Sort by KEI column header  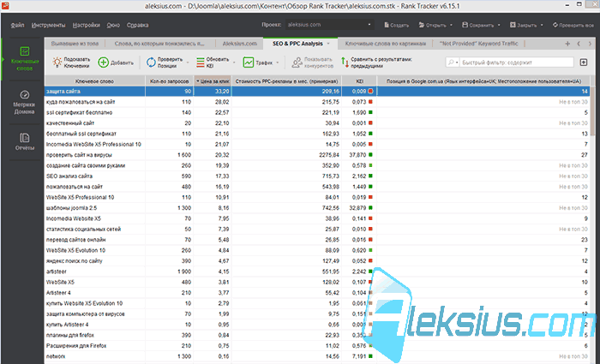[x=359, y=81]
